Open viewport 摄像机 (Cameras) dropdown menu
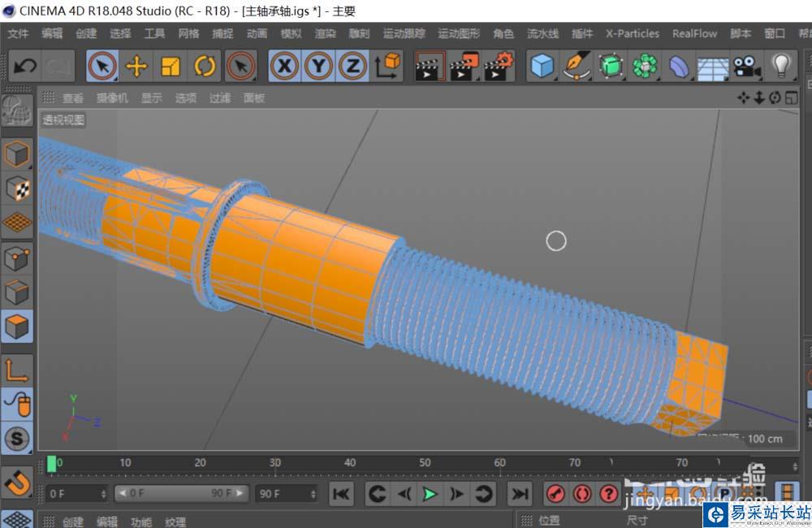Viewport: 812px width, 528px height. pos(112,98)
